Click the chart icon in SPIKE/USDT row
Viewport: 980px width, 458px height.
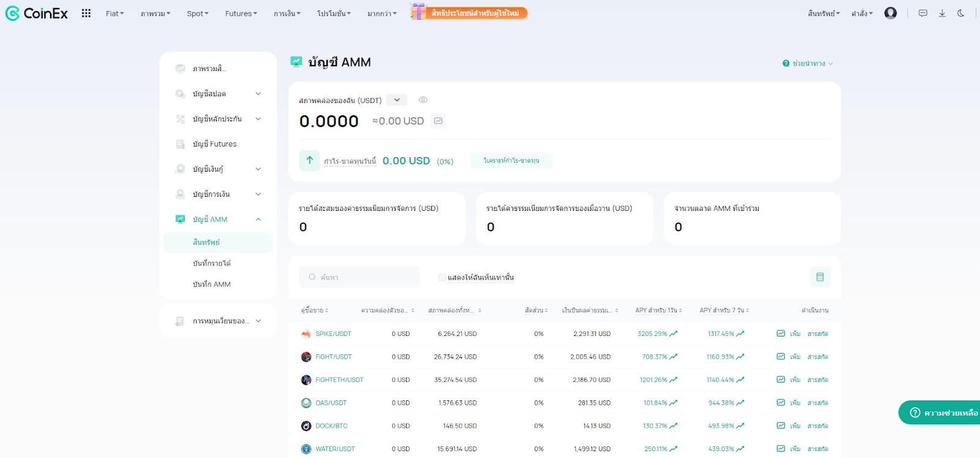(x=780, y=334)
